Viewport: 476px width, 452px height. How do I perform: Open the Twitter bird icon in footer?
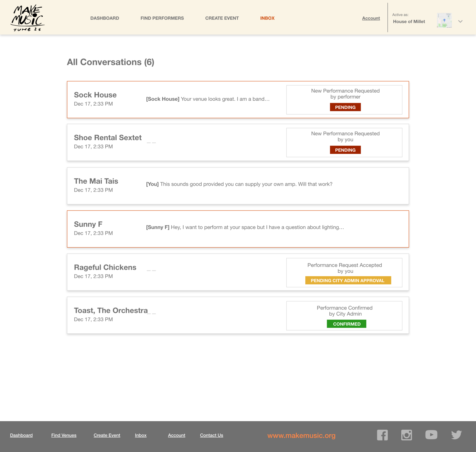(x=456, y=435)
